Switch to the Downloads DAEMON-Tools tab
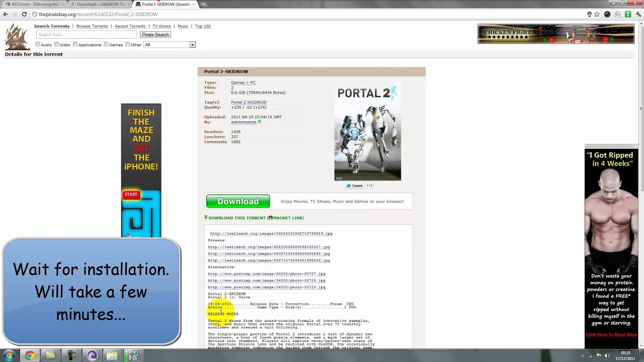The width and height of the screenshot is (644, 362). tap(100, 4)
